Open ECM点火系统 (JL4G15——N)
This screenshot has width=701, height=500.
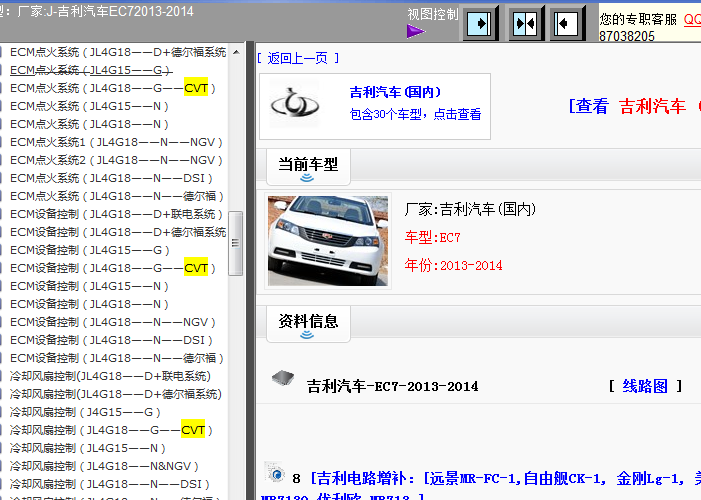[x=89, y=106]
